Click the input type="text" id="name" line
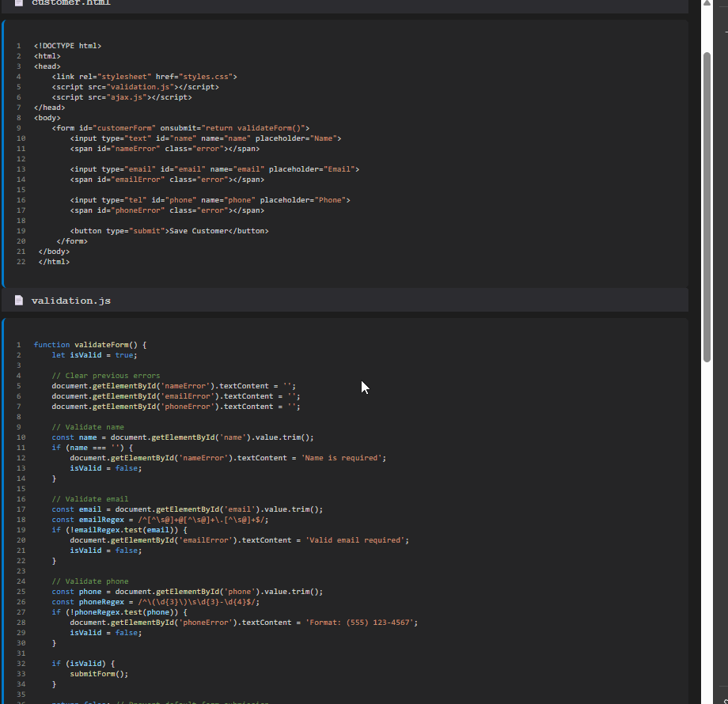 [x=206, y=138]
